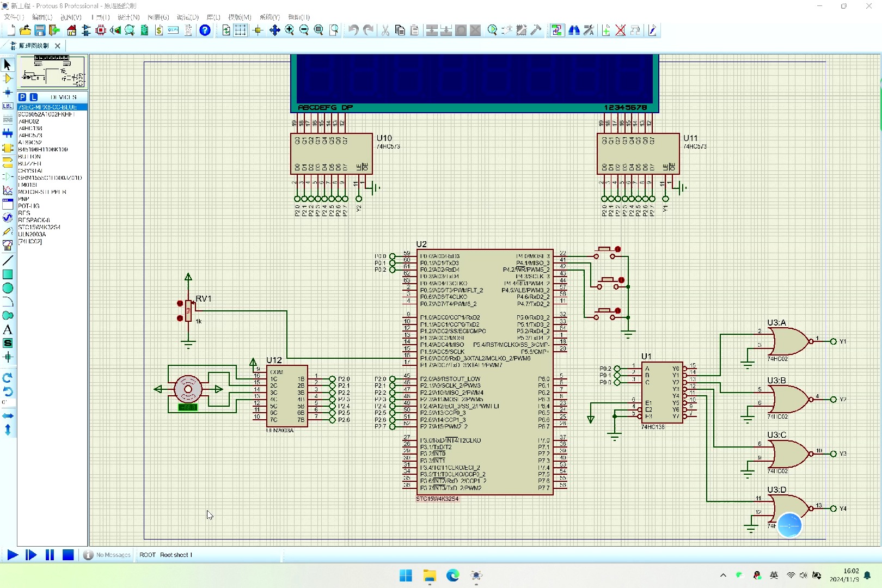This screenshot has width=882, height=588.
Task: Create a new project from toolbar
Action: [x=10, y=30]
